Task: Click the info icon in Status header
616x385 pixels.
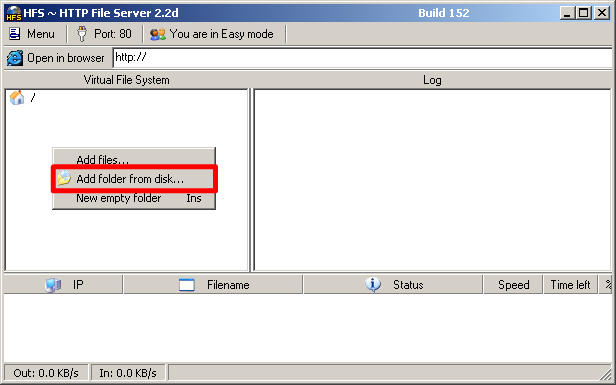Action: click(x=373, y=284)
